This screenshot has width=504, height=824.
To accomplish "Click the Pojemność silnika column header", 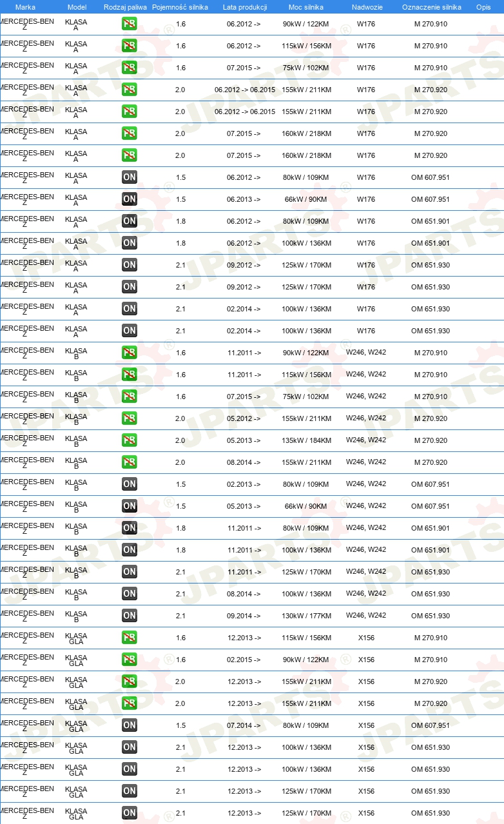I will [180, 7].
